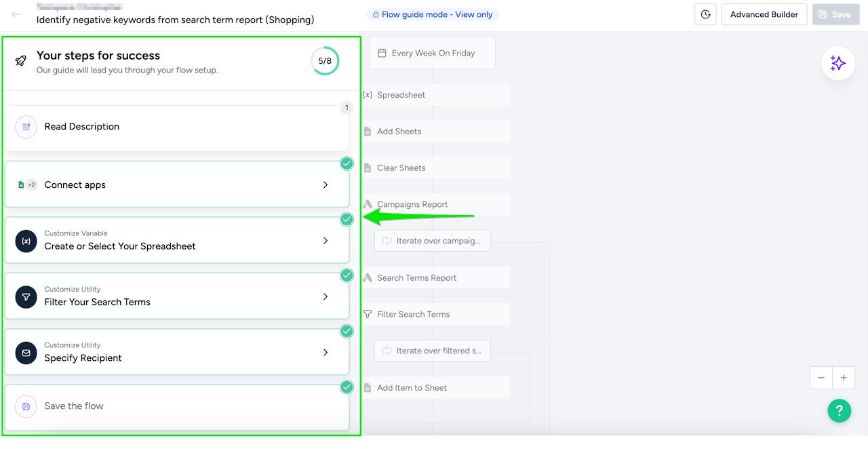Zoom in canvas with plus button
This screenshot has height=449, width=868.
pyautogui.click(x=844, y=378)
